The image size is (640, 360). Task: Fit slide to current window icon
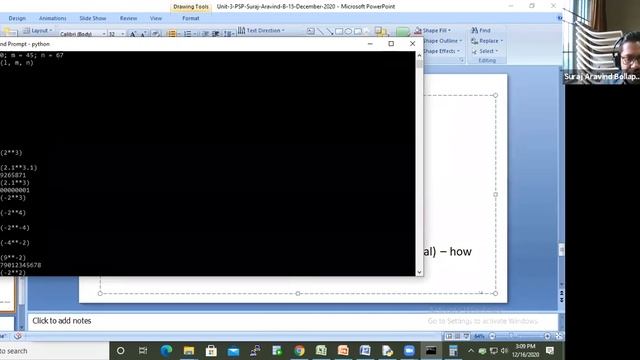pos(559,336)
